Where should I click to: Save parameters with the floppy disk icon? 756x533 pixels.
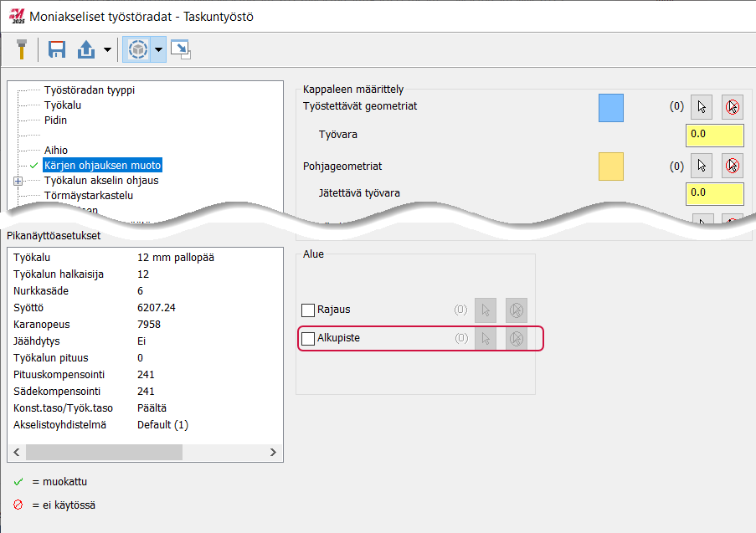click(57, 50)
